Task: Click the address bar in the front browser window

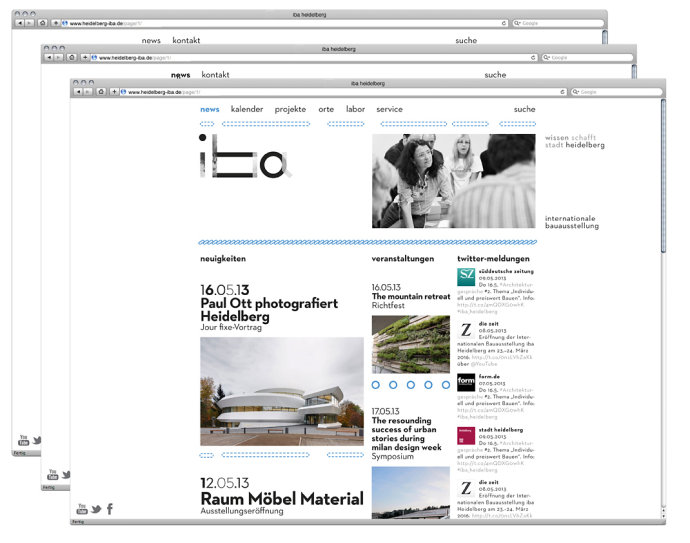Action: tap(343, 92)
